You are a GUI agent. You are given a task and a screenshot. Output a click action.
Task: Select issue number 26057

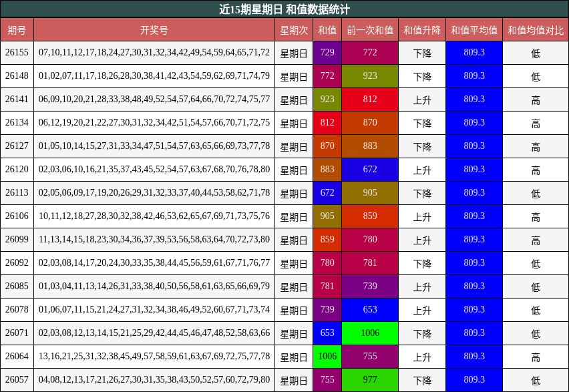click(x=17, y=380)
